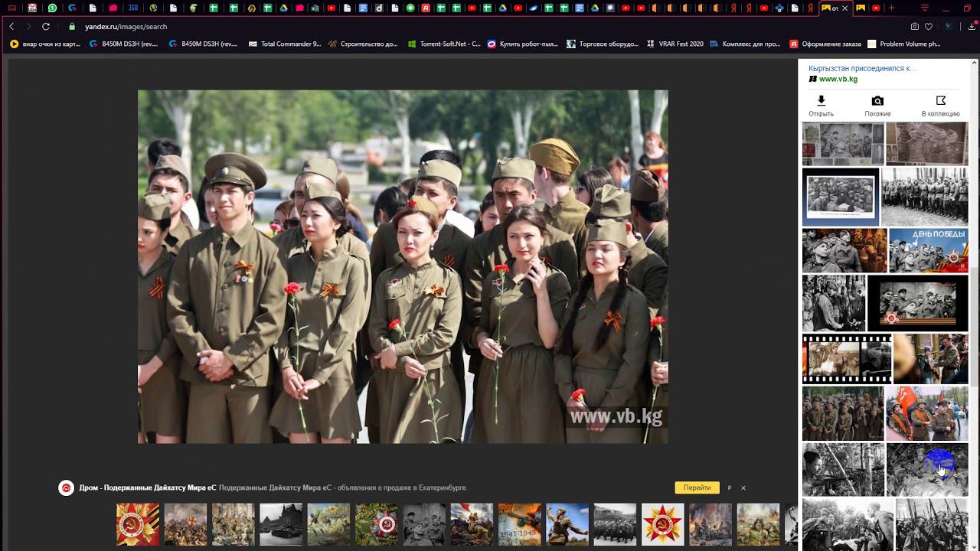The width and height of the screenshot is (980, 551).
Task: Select gold star order thumbnail, first in filmstrip
Action: click(138, 524)
